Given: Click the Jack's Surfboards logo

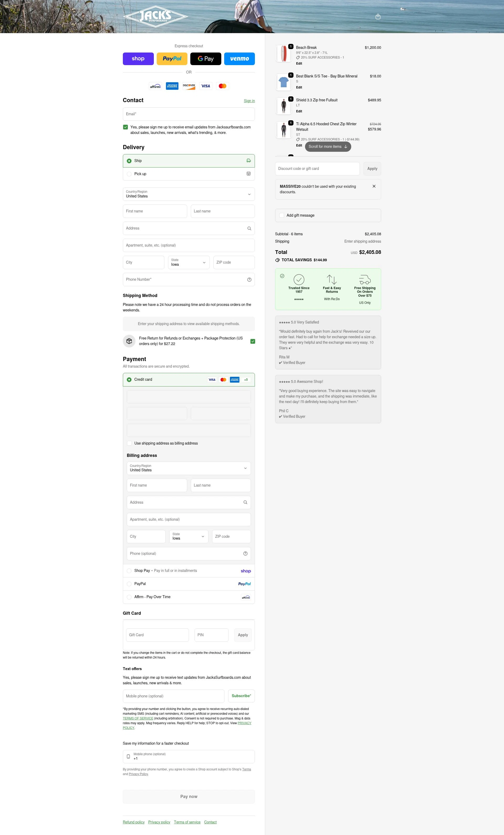Looking at the screenshot, I should pyautogui.click(x=155, y=16).
